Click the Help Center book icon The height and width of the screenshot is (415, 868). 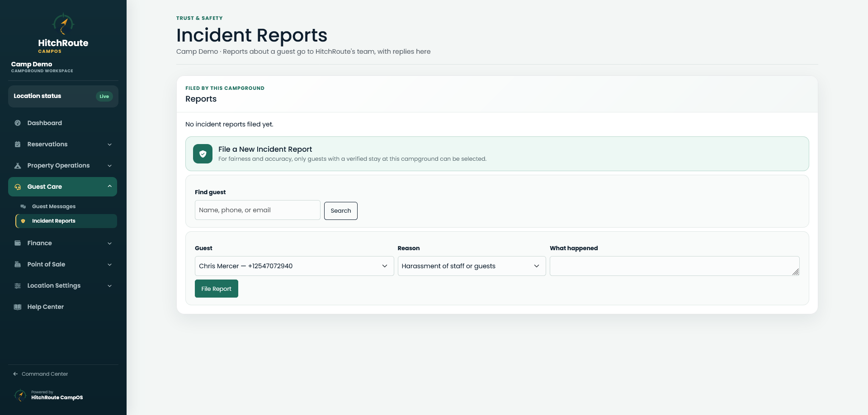click(18, 307)
